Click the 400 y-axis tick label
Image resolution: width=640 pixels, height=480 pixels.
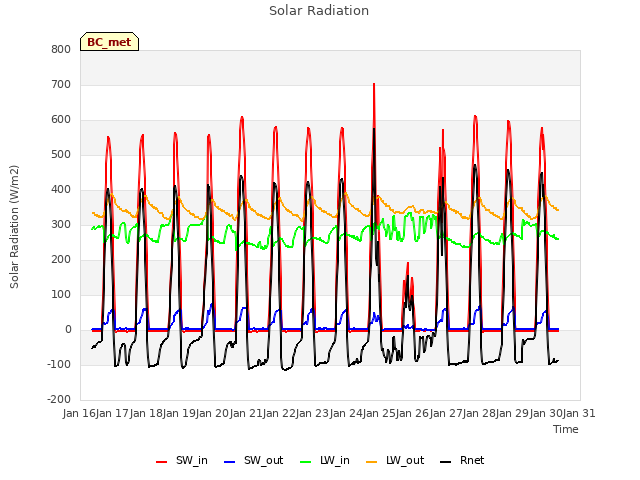(61, 189)
